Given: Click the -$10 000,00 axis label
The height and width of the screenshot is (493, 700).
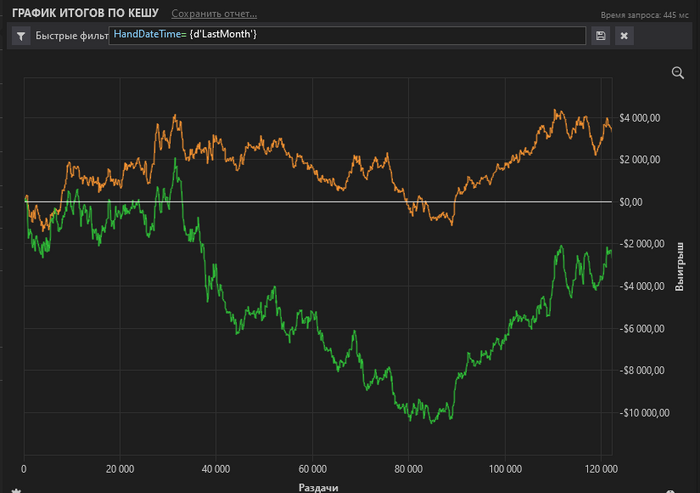Looking at the screenshot, I should tap(644, 413).
